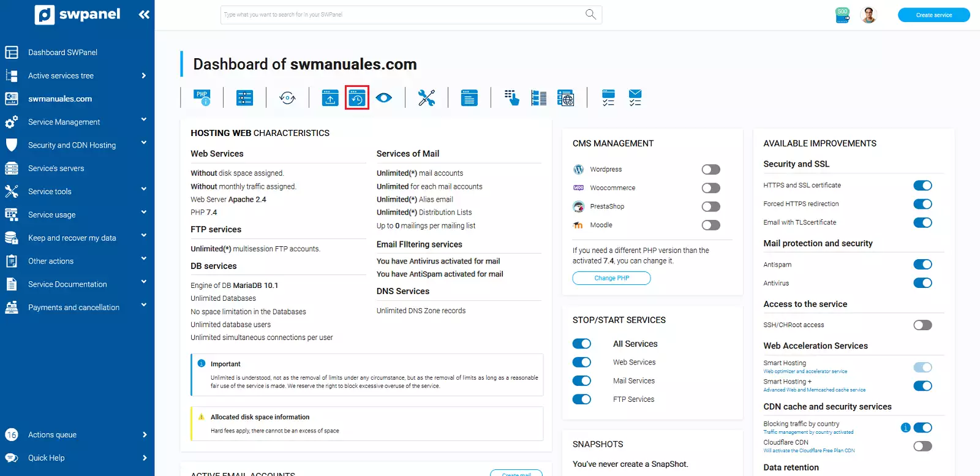Click the upload window icon in toolbar

[330, 98]
